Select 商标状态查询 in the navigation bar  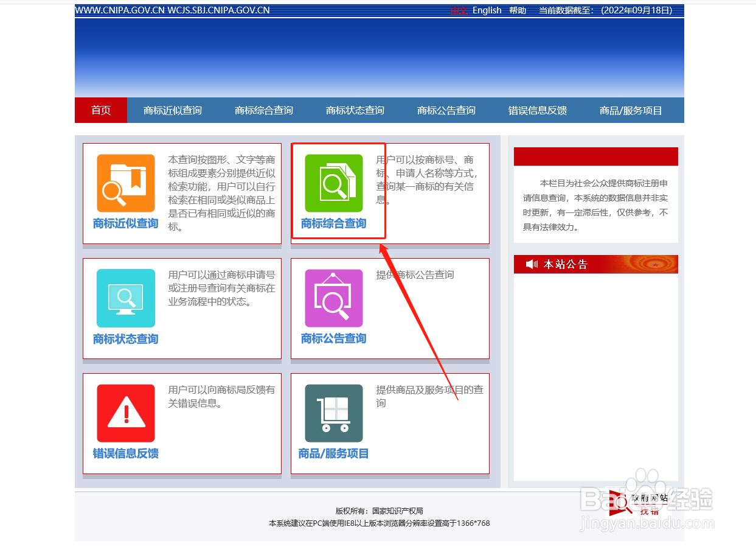[x=355, y=110]
